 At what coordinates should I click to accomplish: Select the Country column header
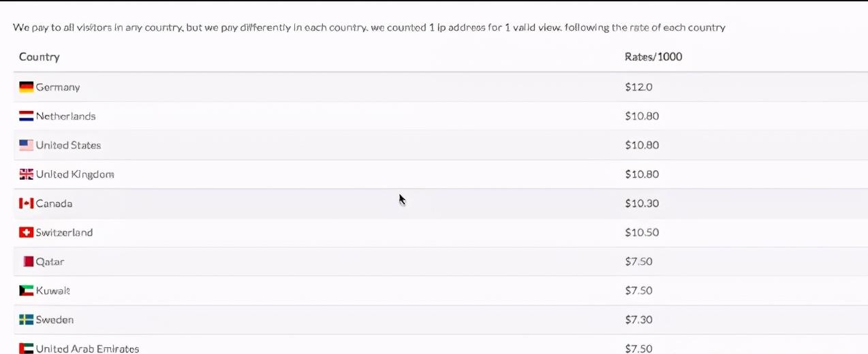tap(39, 57)
